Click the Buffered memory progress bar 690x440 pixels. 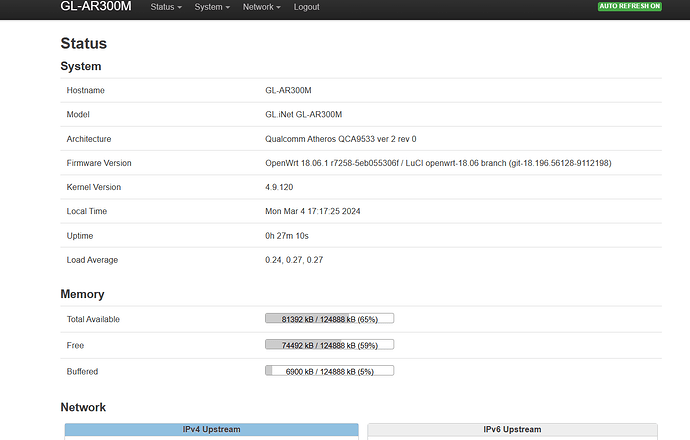coord(330,371)
